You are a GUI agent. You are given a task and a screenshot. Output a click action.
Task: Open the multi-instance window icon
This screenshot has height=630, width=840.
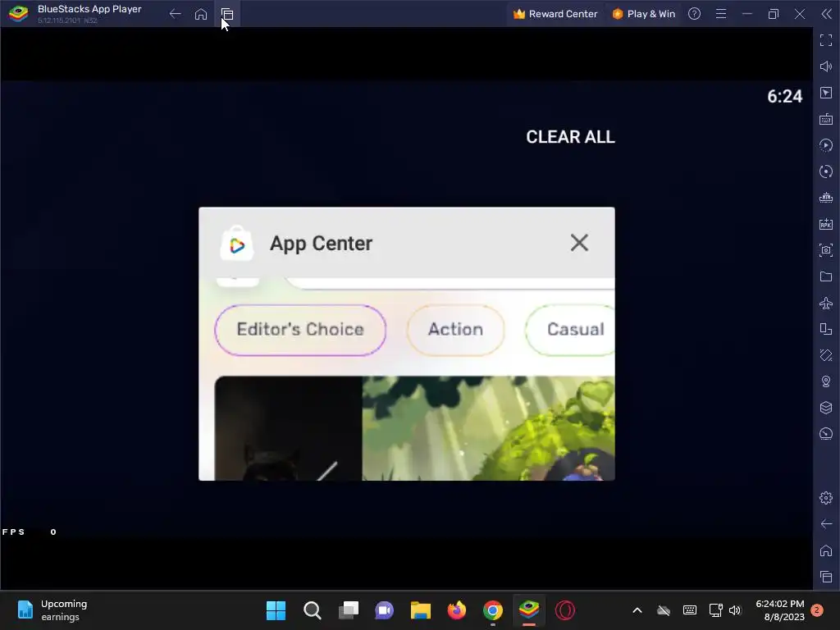826,329
